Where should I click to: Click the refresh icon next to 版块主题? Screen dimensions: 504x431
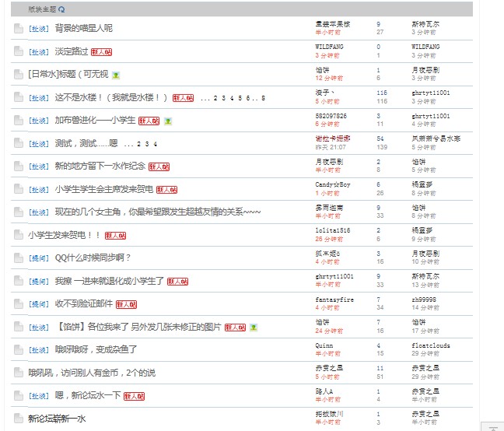pos(61,9)
